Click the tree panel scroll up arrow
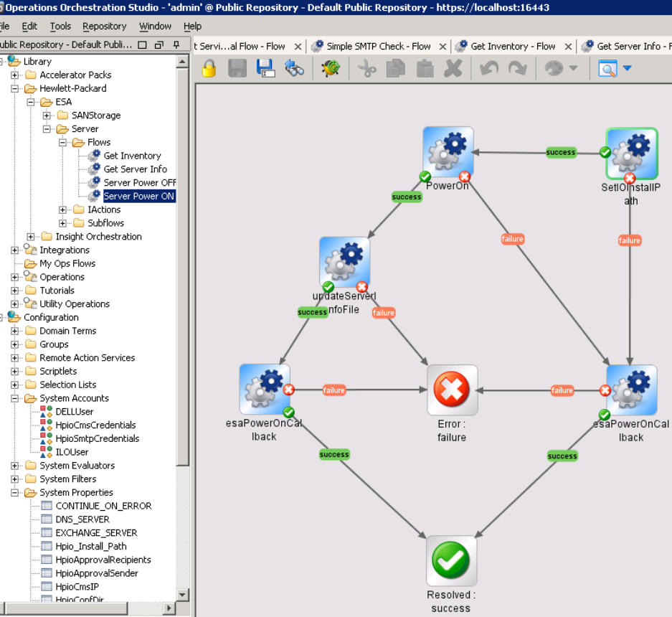Viewport: 672px width, 617px height. click(182, 62)
